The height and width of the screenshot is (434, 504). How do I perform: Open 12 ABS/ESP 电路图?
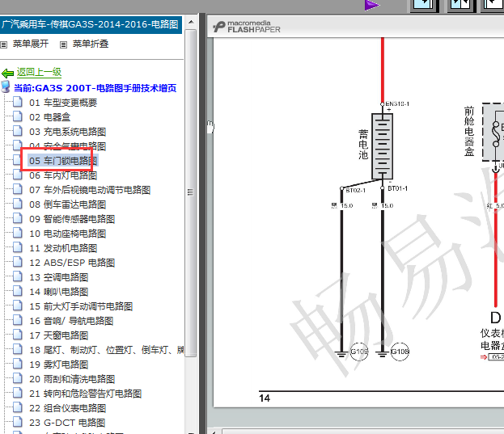tap(72, 263)
